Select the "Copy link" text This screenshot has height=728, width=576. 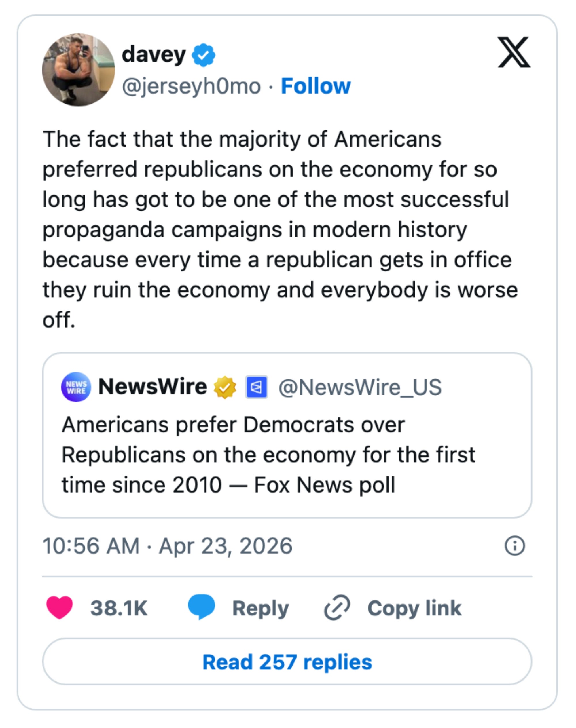pyautogui.click(x=414, y=608)
